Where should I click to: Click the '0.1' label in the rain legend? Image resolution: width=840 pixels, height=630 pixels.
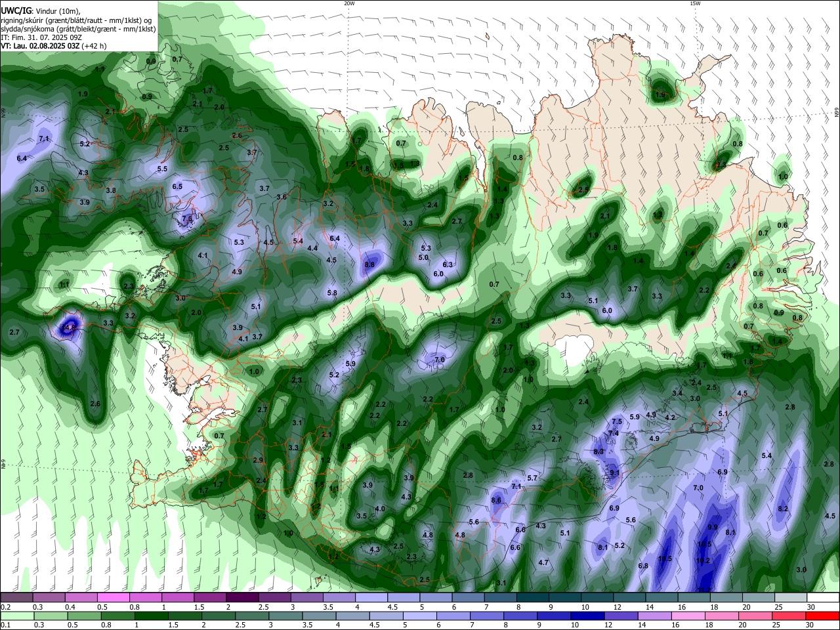pyautogui.click(x=5, y=625)
